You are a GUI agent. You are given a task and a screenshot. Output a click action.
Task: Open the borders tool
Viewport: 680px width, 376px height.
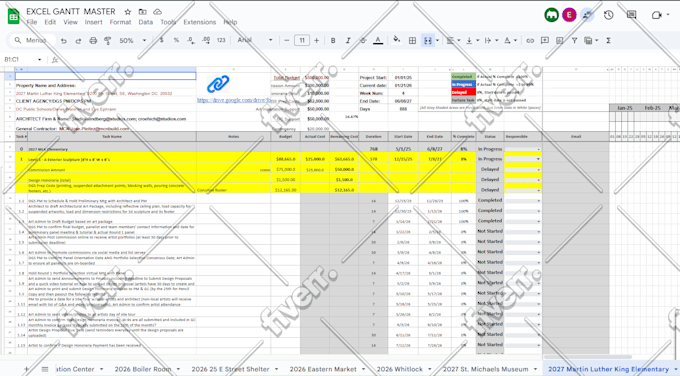pos(412,40)
